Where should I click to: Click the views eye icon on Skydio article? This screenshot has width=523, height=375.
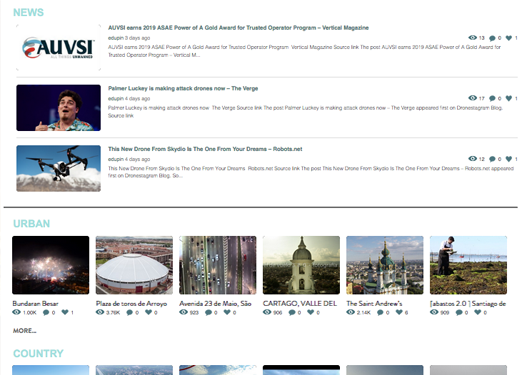(473, 158)
